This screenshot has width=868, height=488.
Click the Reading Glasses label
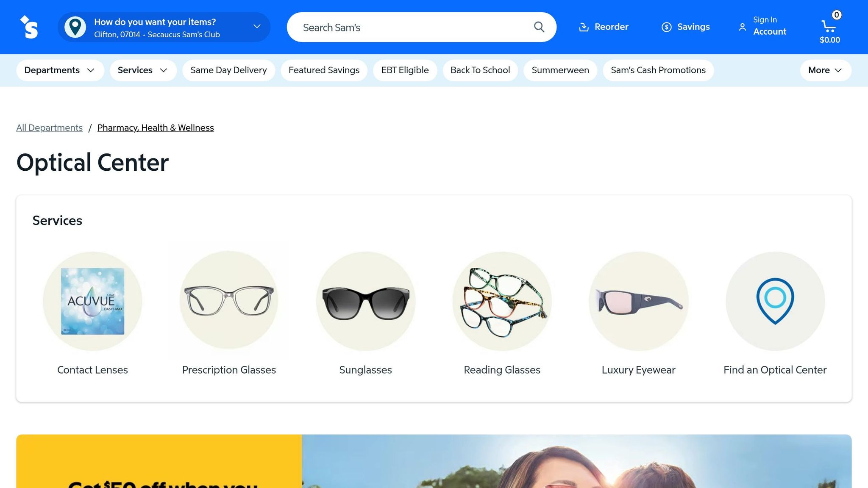pos(502,370)
